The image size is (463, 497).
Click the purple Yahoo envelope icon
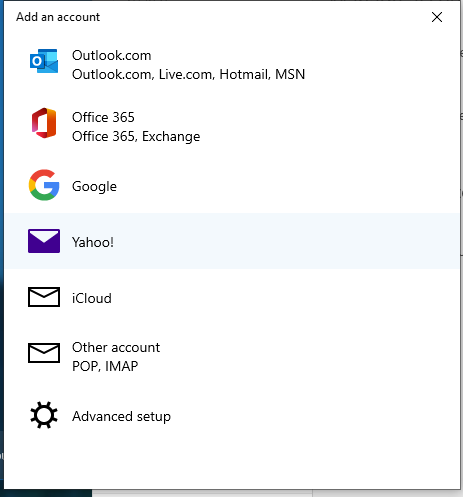coord(44,241)
